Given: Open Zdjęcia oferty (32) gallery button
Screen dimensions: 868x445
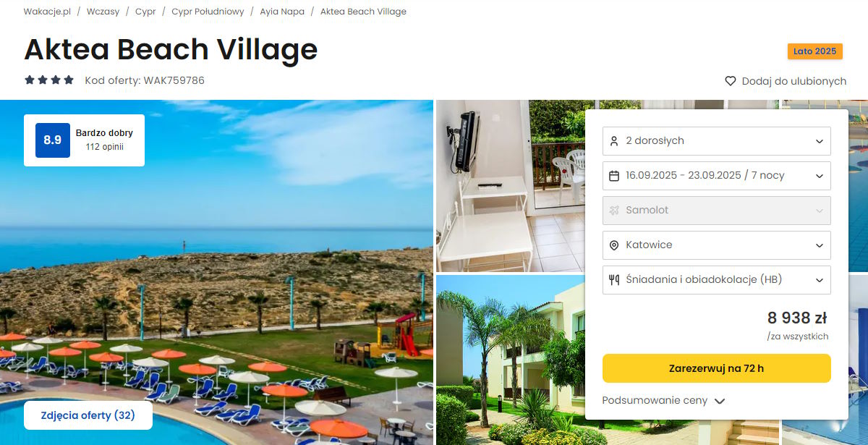Looking at the screenshot, I should coord(88,415).
